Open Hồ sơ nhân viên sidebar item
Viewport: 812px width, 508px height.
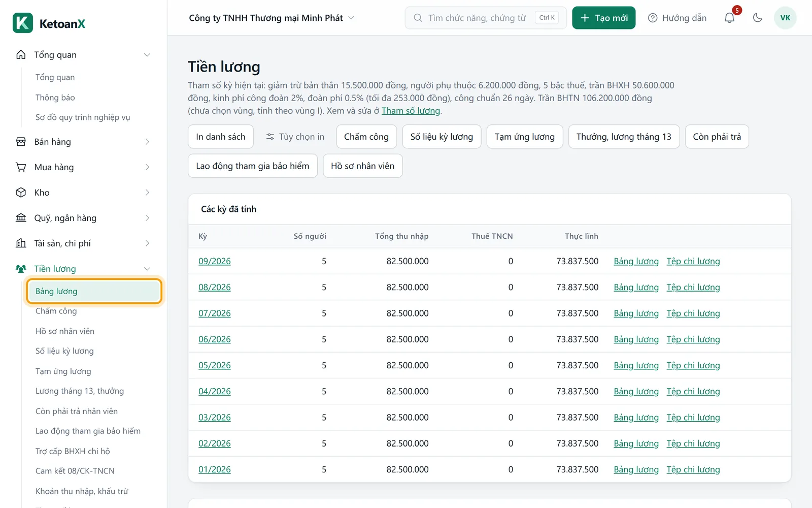point(65,331)
